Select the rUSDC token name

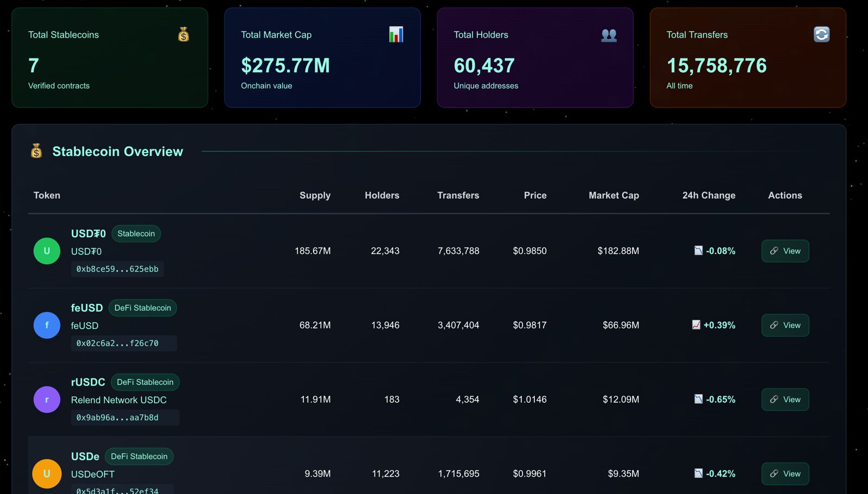tap(88, 382)
